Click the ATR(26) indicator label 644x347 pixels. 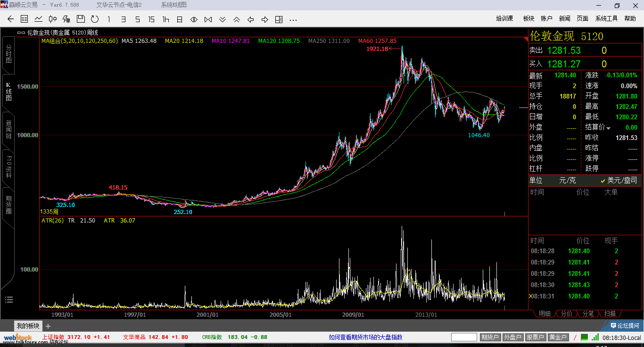[x=52, y=220]
